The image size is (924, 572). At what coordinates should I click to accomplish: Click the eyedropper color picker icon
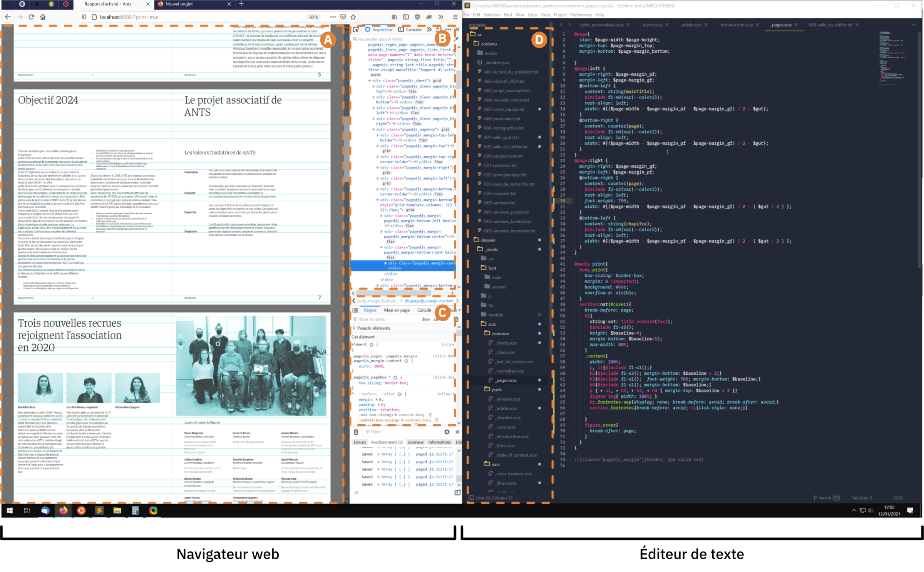[x=456, y=39]
